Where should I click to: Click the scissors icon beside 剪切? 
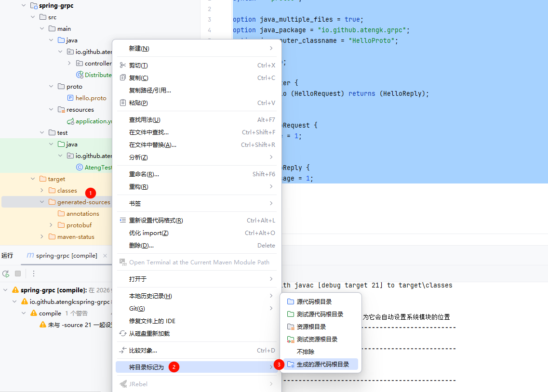[122, 65]
